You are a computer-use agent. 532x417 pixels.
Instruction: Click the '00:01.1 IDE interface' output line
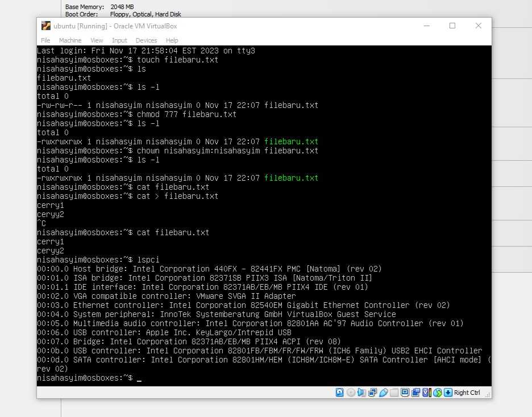202,287
